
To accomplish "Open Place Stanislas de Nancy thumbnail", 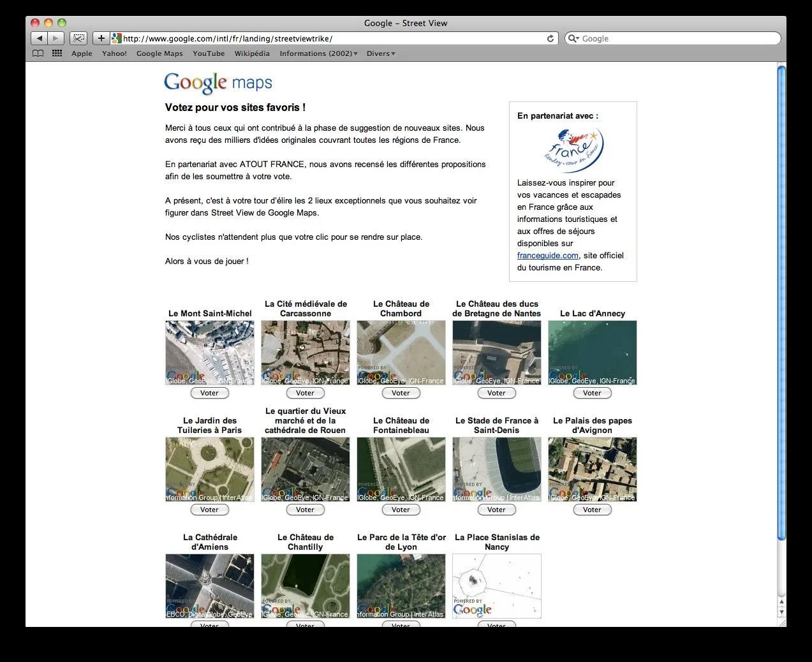I will point(497,586).
